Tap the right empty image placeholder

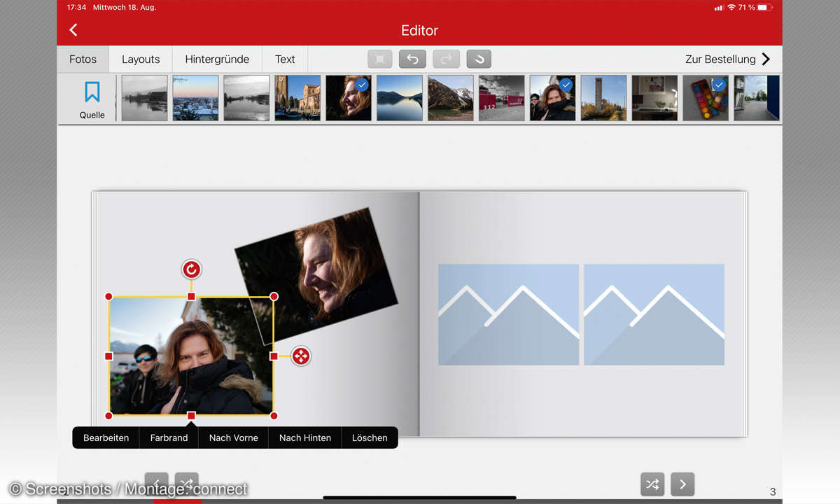(654, 314)
